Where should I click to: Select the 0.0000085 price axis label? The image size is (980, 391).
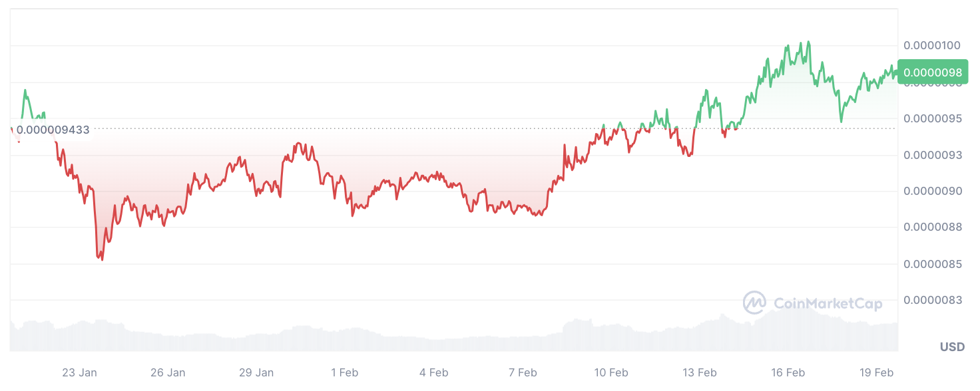point(932,264)
